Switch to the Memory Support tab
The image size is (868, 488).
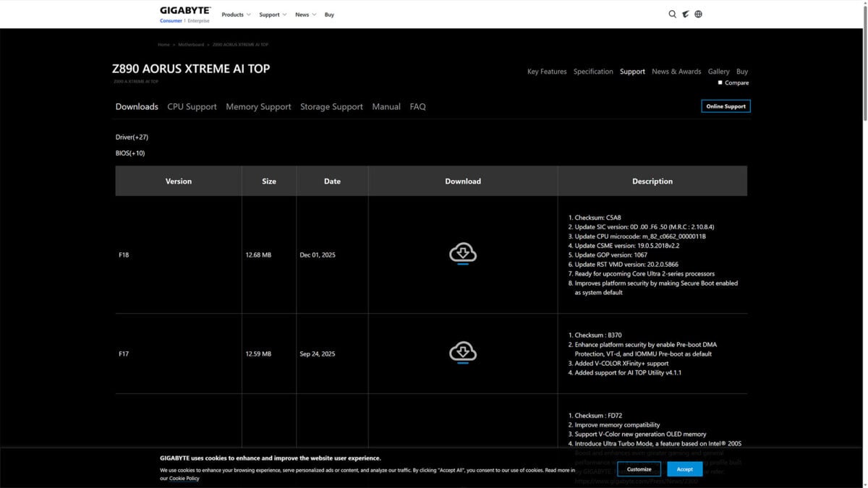point(258,106)
